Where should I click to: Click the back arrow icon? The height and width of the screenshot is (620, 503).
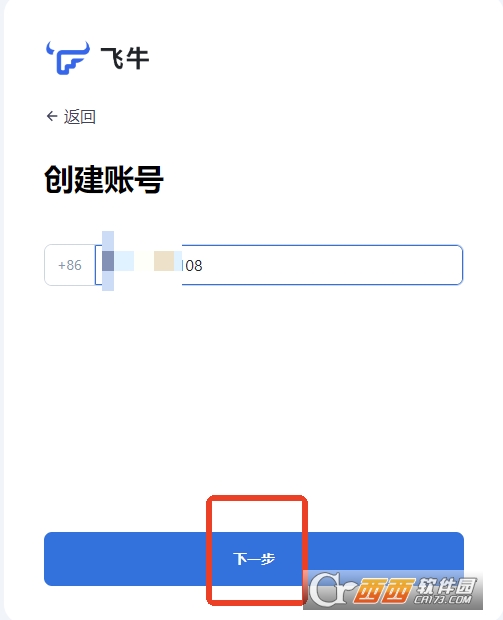52,116
